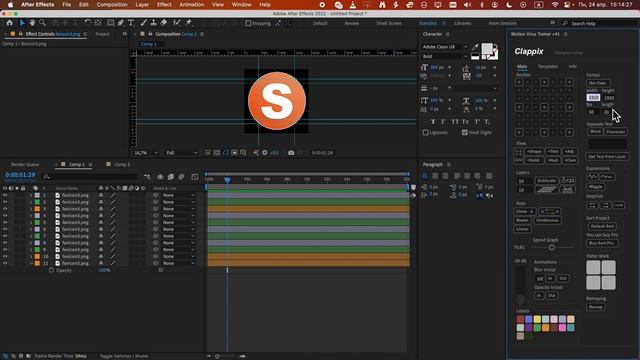Screen dimensions: 640x360
Task: Hide layer 3 with its eye icon
Action: click(x=5, y=209)
